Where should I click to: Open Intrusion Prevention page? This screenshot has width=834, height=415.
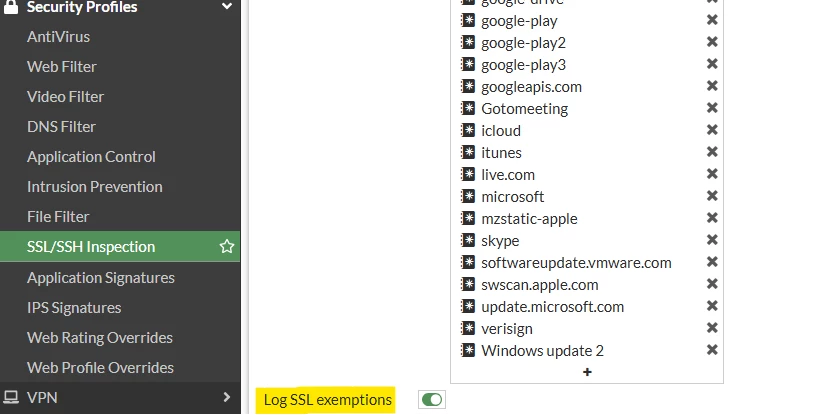coord(95,187)
